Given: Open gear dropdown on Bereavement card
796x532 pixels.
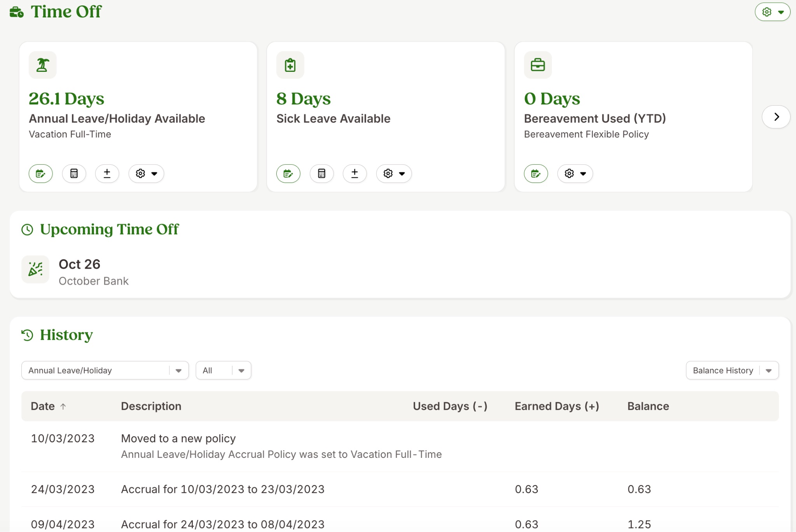Looking at the screenshot, I should pos(575,174).
